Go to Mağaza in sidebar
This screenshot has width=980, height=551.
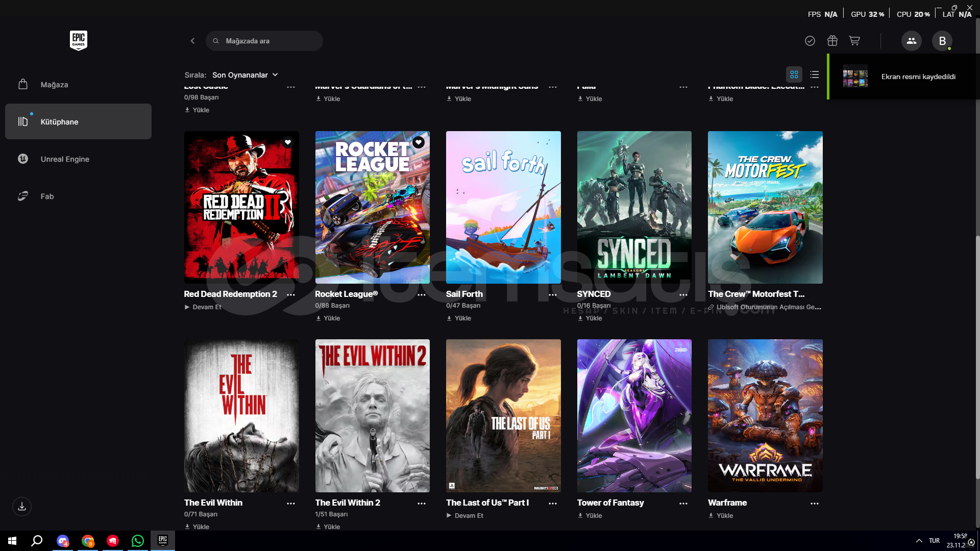(54, 85)
